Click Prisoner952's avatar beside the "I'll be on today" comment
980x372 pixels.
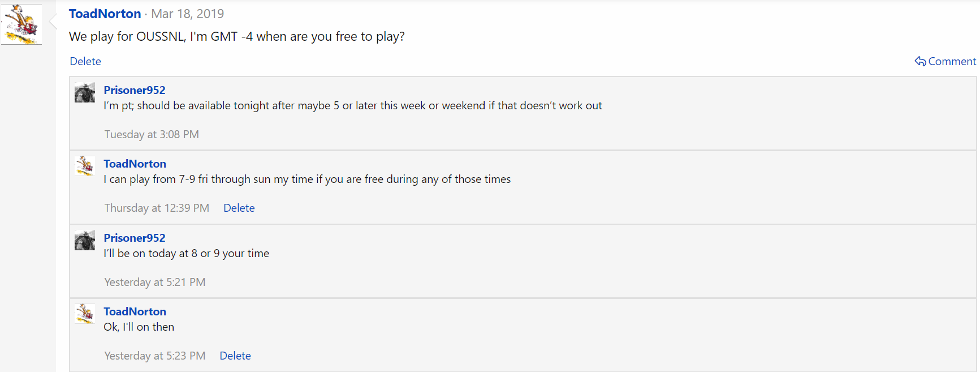pos(85,241)
